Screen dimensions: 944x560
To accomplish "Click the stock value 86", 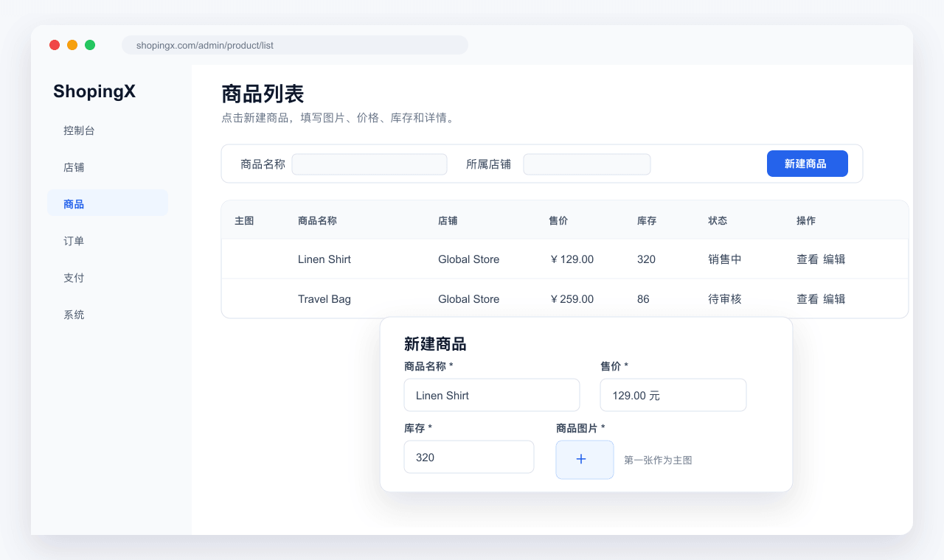I will tap(643, 299).
